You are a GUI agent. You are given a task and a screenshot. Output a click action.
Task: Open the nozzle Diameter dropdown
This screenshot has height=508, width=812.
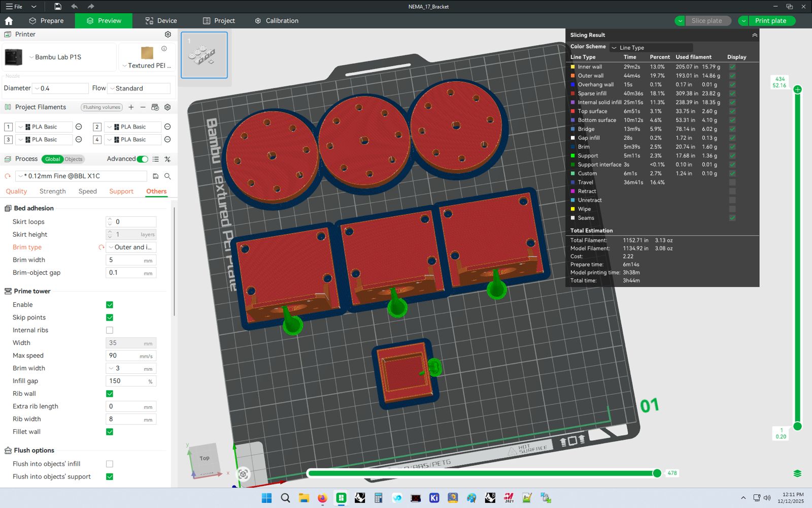click(60, 88)
